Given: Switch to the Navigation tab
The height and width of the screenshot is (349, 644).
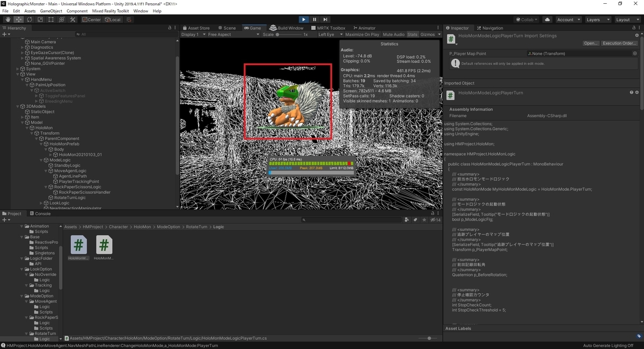Looking at the screenshot, I should [x=489, y=28].
